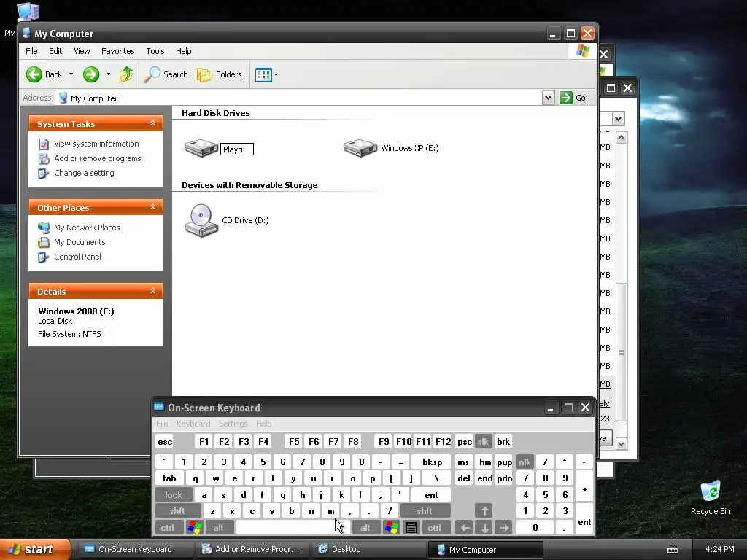This screenshot has height=560, width=747.
Task: Select the drive icon being renamed Playti
Action: tap(201, 147)
